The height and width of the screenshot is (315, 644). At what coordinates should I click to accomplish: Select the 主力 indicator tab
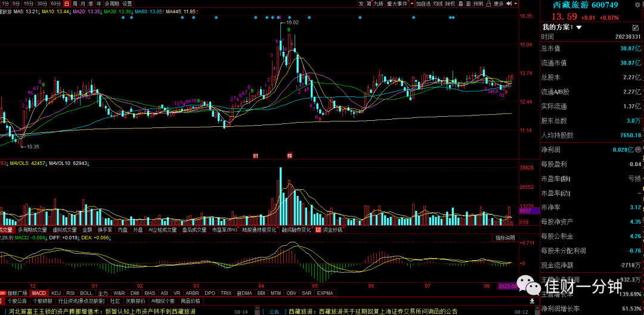tap(103, 293)
